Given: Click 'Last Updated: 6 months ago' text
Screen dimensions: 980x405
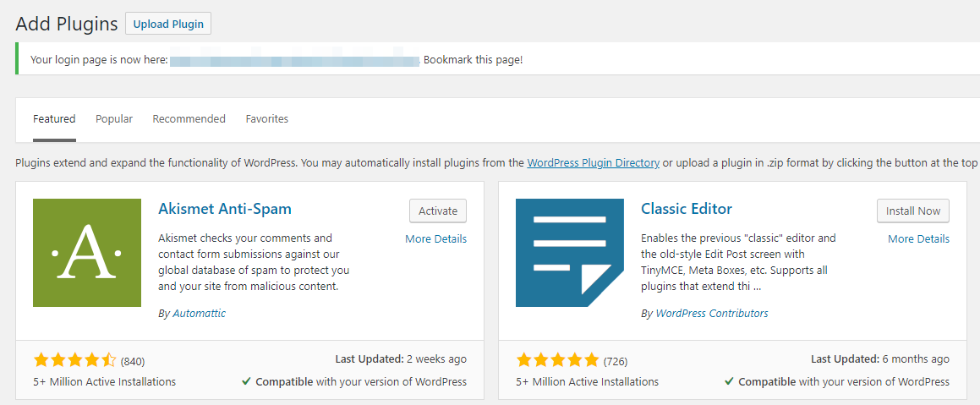Looking at the screenshot, I should 880,359.
